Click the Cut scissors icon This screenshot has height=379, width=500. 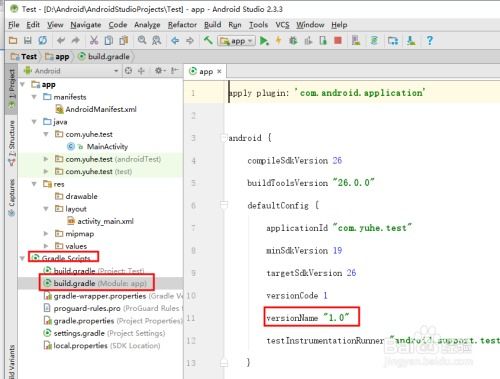(94, 41)
